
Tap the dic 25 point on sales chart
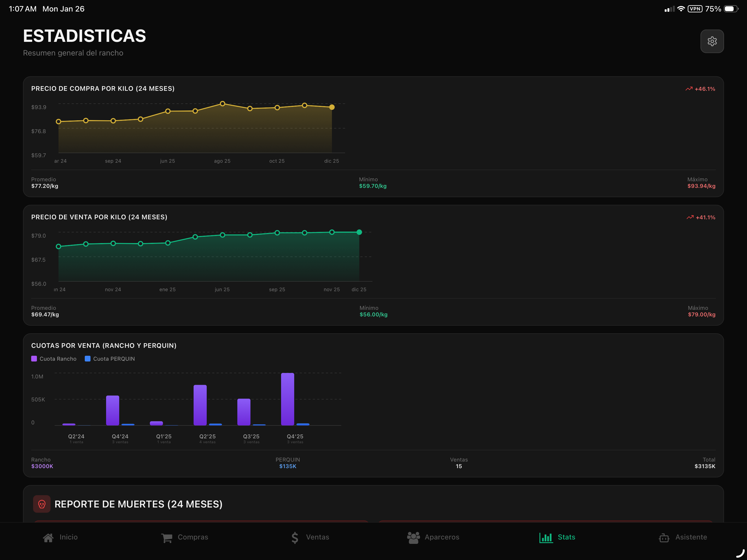(x=359, y=232)
